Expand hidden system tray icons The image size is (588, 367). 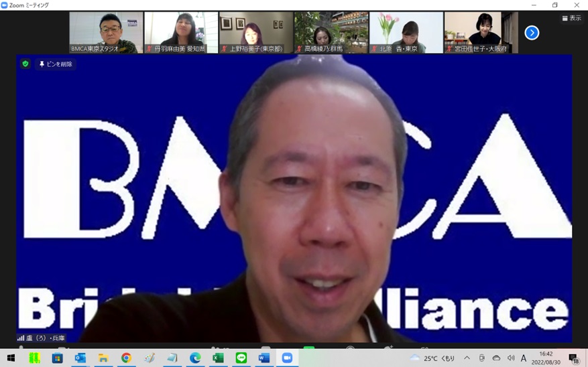(x=467, y=358)
